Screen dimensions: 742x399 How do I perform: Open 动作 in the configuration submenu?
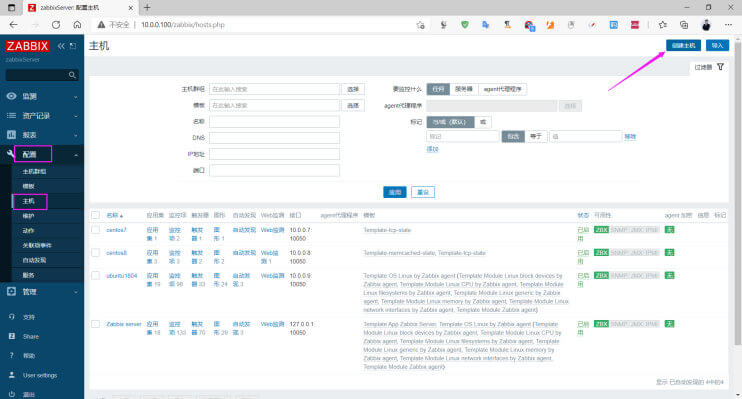(28, 231)
